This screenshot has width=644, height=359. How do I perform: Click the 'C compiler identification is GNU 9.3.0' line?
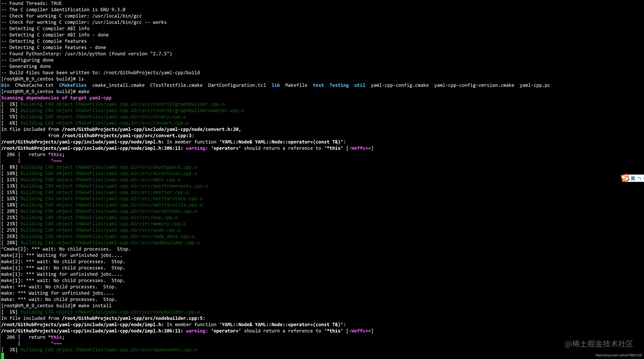tap(63, 9)
